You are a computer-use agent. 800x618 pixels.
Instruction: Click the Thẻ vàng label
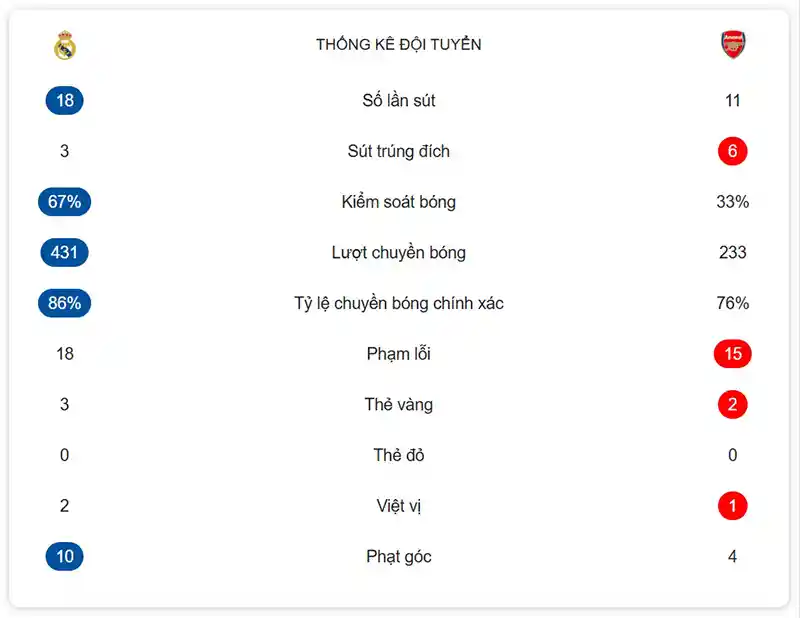click(x=399, y=405)
